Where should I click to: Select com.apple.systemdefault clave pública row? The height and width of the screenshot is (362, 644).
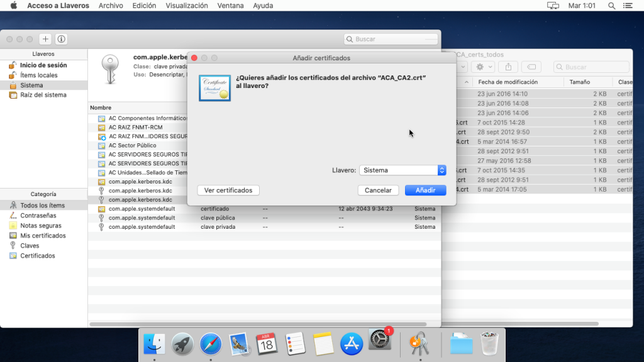click(265, 217)
